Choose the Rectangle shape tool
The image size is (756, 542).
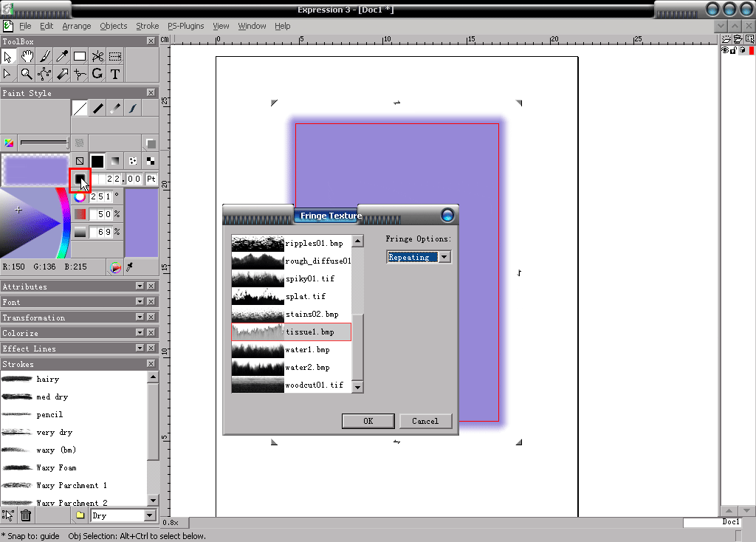[x=80, y=57]
